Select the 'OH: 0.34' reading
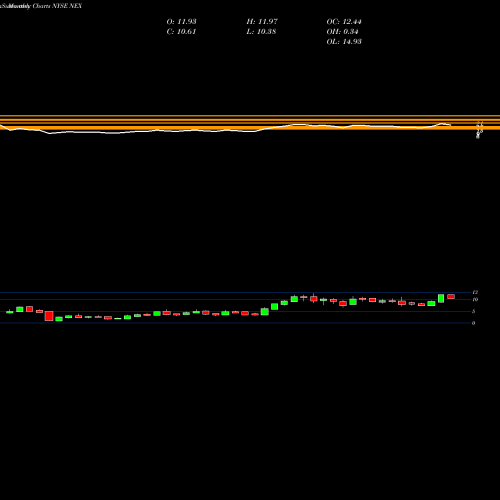This screenshot has height=500, width=500. pyautogui.click(x=342, y=32)
